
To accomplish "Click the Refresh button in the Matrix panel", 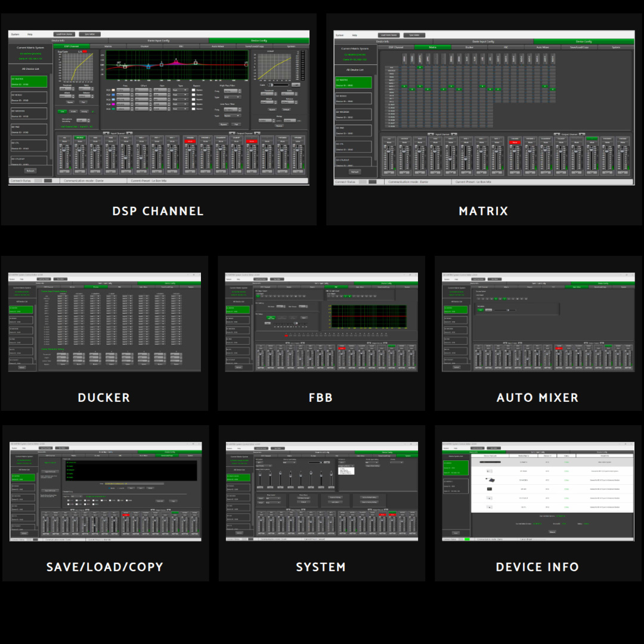I will click(x=354, y=171).
